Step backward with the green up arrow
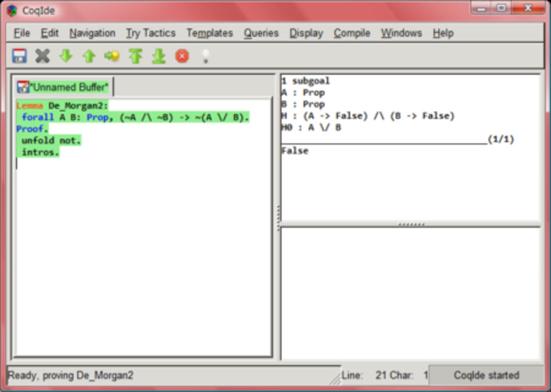The width and height of the screenshot is (551, 392). (x=89, y=56)
